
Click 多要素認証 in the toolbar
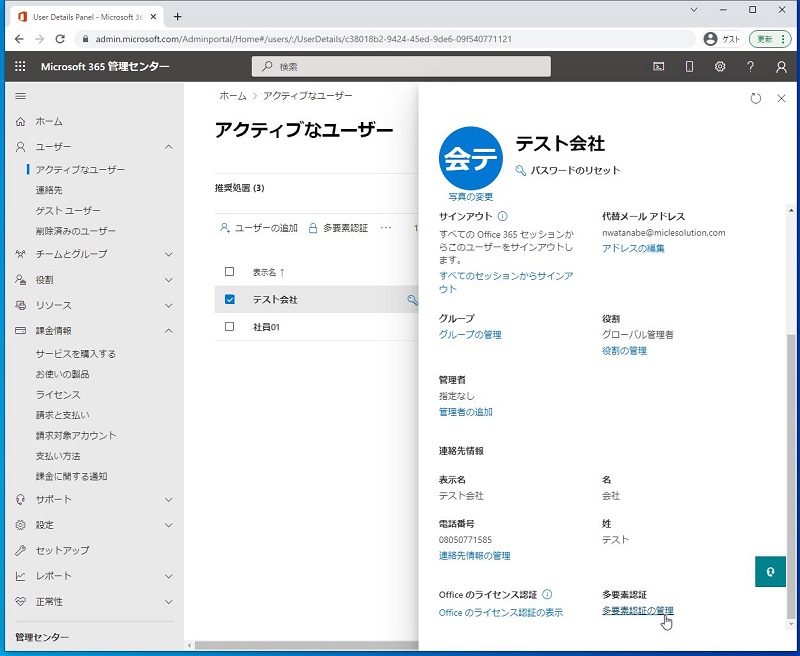click(x=338, y=228)
